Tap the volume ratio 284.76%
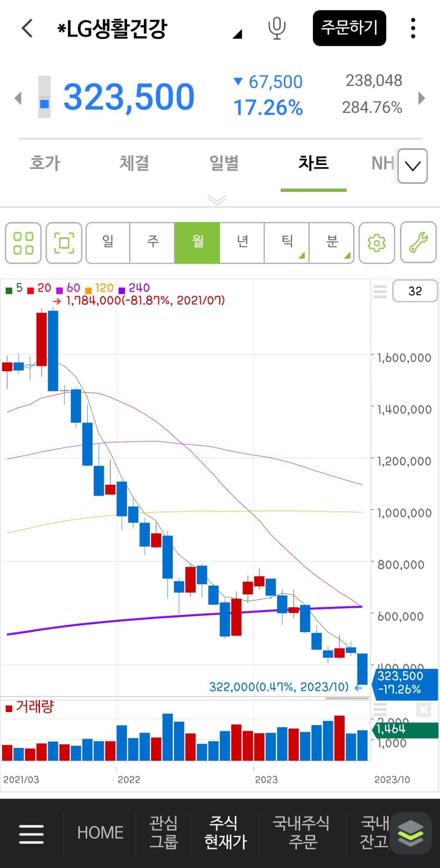440x868 pixels. 372,107
